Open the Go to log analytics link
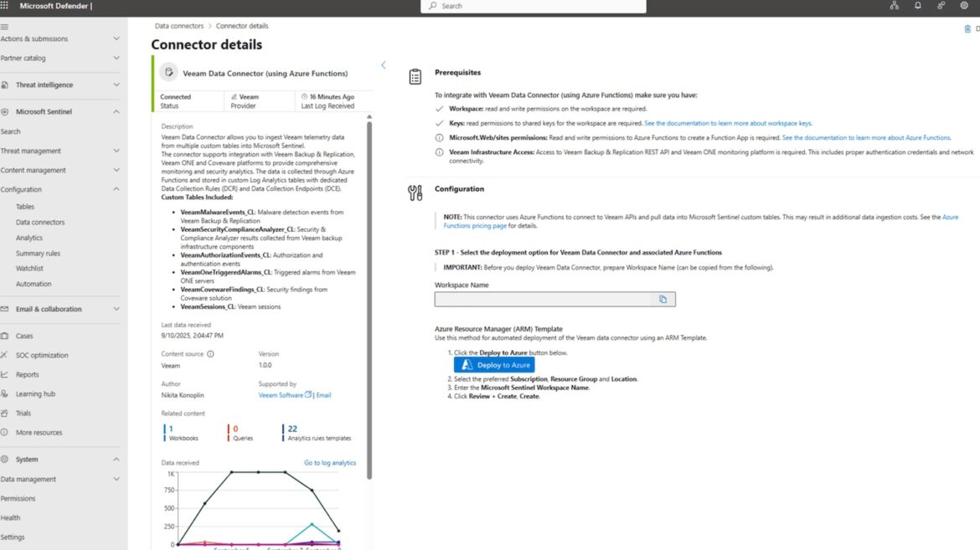This screenshot has height=550, width=980. [x=329, y=463]
